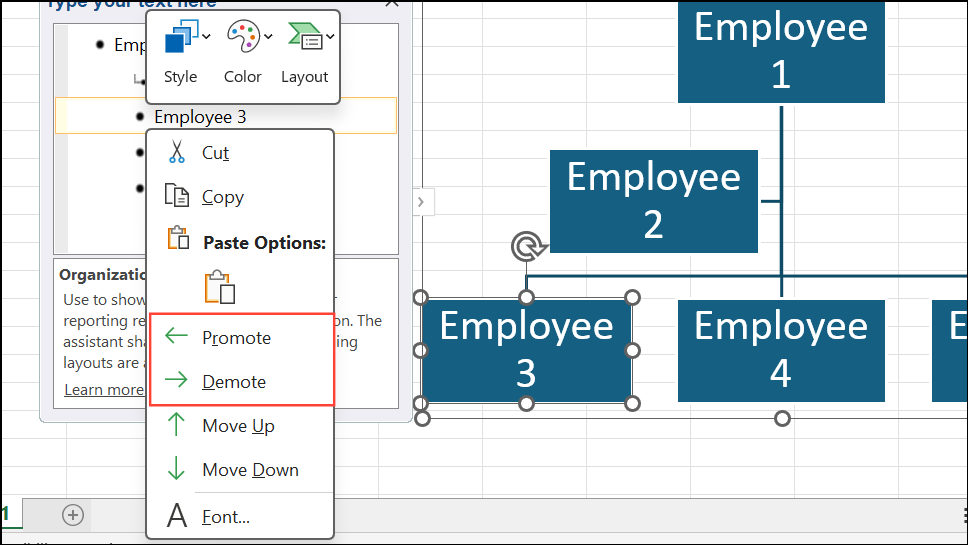Click the Copy icon in context menu
This screenshot has height=545, width=968.
tap(177, 197)
